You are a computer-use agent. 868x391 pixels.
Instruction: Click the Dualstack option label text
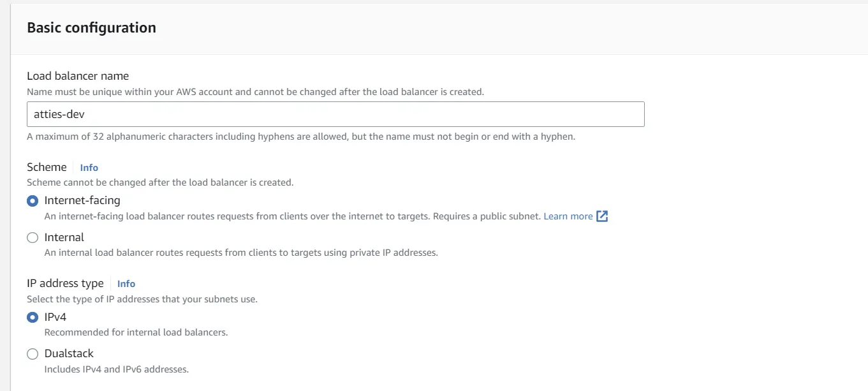pos(69,353)
